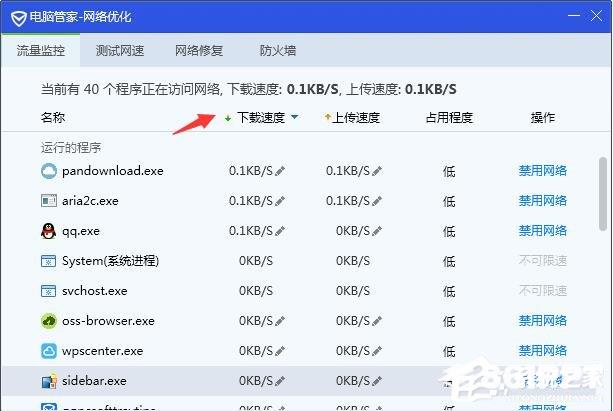Click the 低 usage value for qq.exe

[x=449, y=231]
